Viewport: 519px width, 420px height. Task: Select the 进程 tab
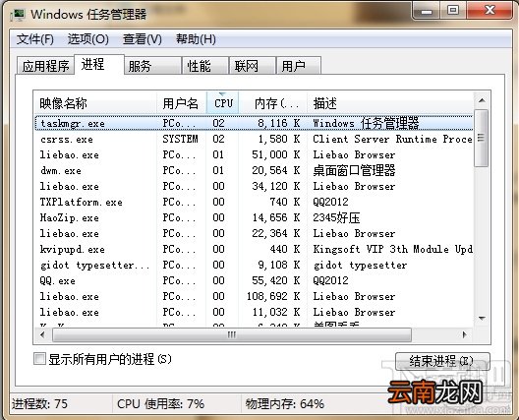(99, 64)
